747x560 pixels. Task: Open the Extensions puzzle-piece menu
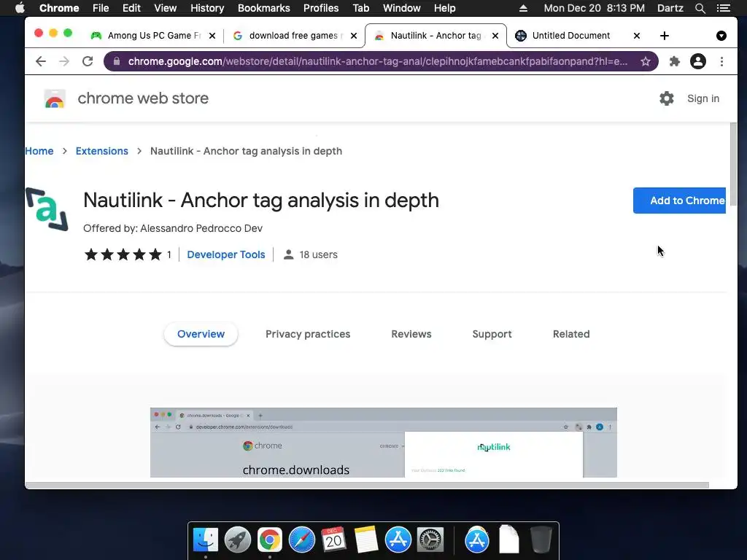[x=674, y=61]
